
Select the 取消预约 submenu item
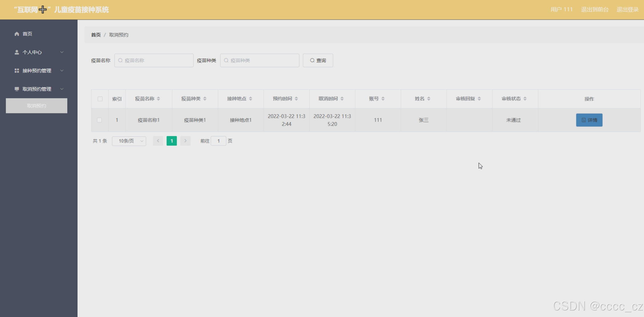[36, 106]
